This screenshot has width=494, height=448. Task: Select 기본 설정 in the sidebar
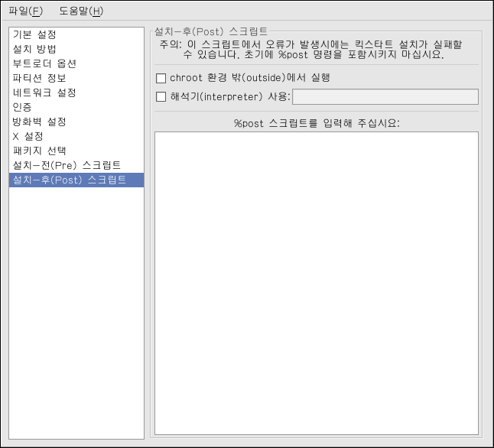click(x=34, y=35)
